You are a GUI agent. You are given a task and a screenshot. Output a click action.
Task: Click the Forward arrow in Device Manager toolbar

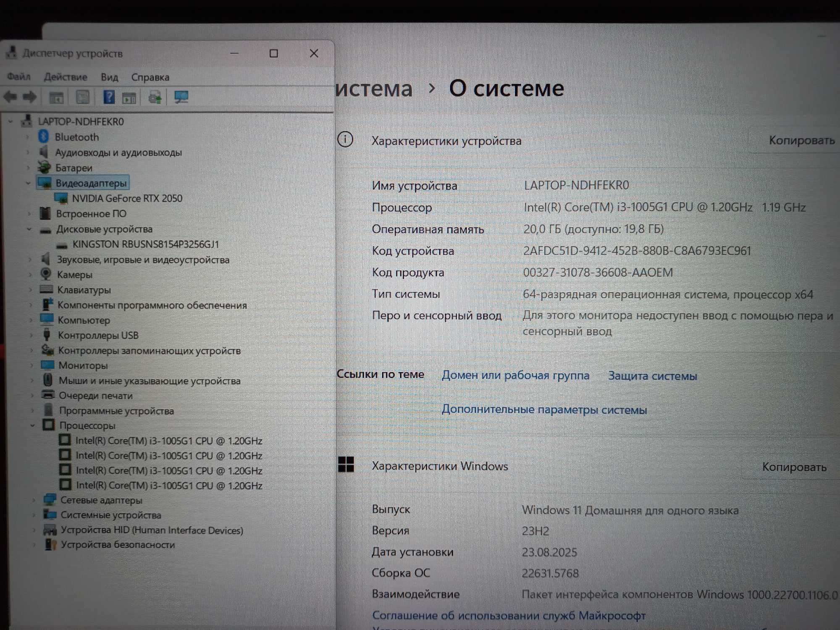coord(29,97)
